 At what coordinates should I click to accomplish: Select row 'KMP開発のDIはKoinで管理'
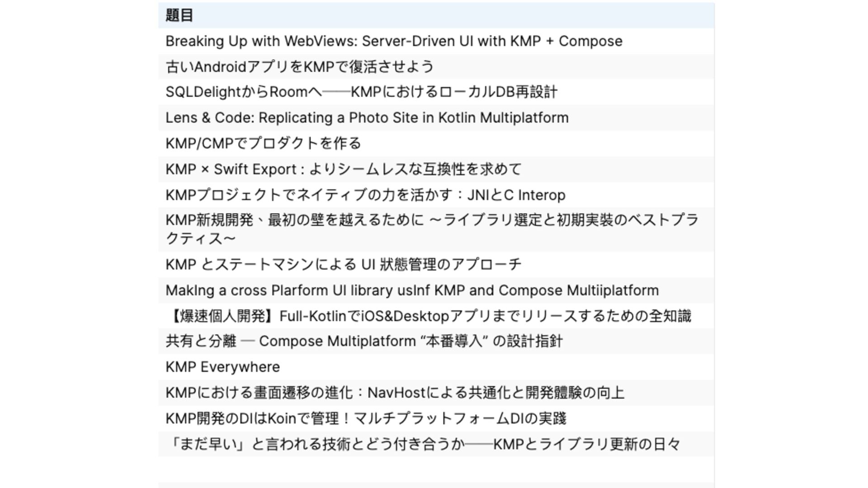(x=436, y=418)
